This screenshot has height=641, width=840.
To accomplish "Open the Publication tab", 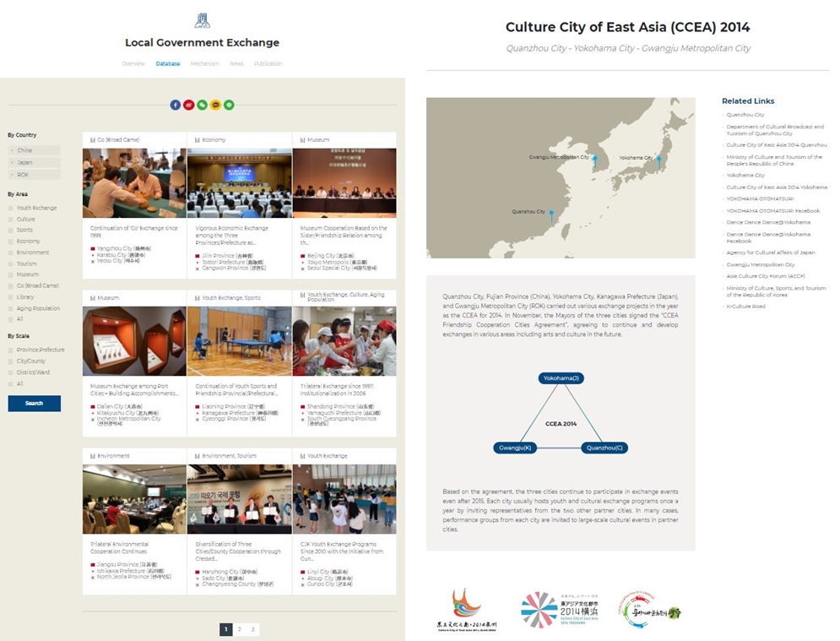I will (x=268, y=64).
